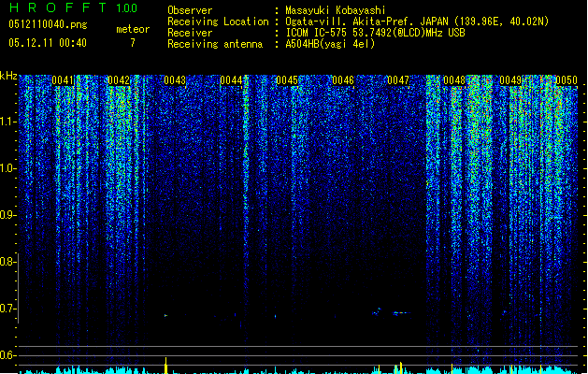Click the Receiving antenna label

pos(215,44)
